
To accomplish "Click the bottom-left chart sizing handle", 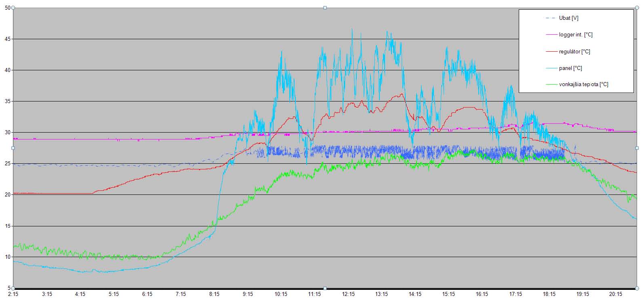I will pyautogui.click(x=13, y=288).
